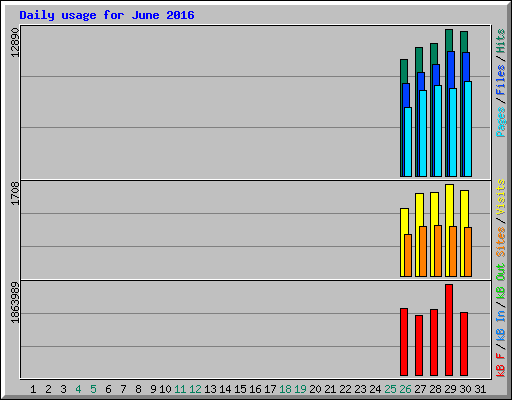Select the orange Sites legend label
The image size is (512, 400).
click(500, 242)
